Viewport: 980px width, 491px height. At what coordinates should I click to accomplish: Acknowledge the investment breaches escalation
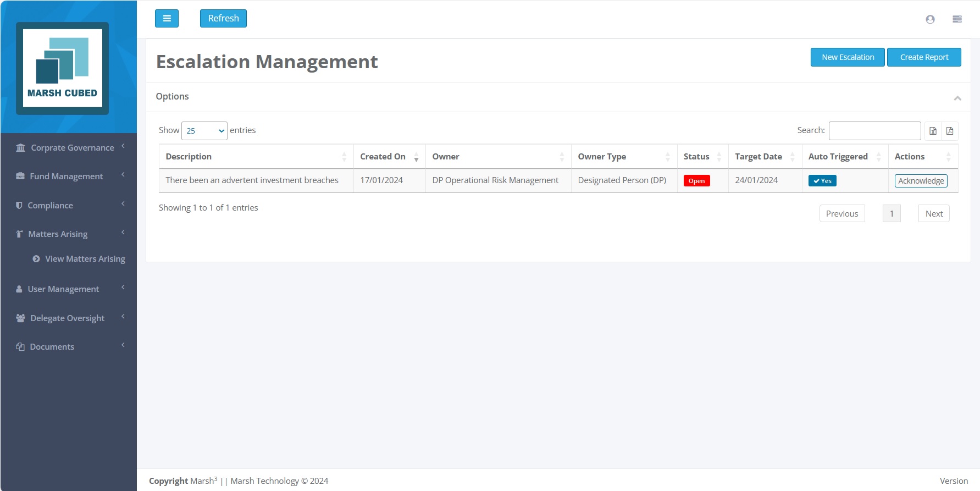921,181
